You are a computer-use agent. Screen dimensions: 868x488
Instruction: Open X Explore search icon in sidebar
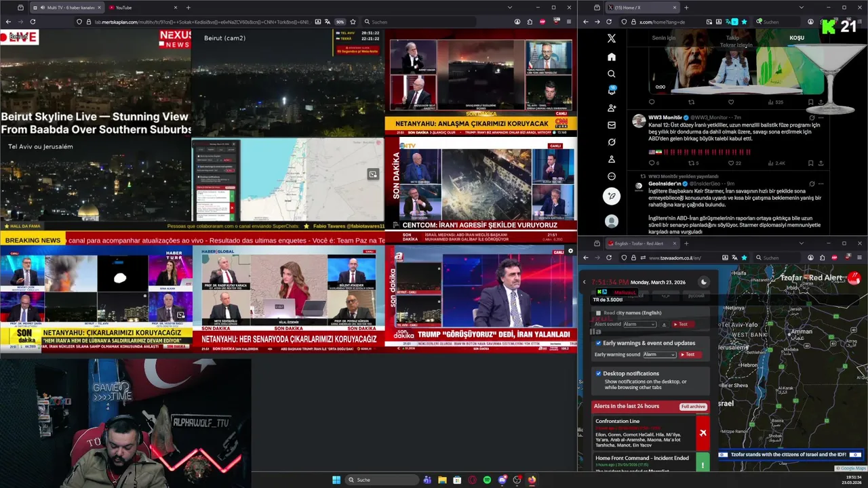(x=612, y=74)
